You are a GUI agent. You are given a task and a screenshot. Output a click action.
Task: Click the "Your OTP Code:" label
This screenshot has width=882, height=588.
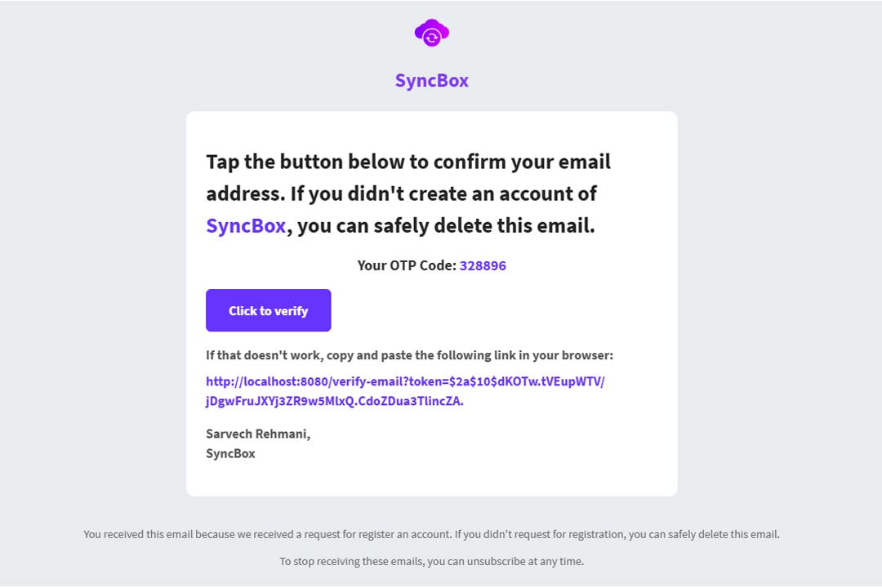pos(407,265)
